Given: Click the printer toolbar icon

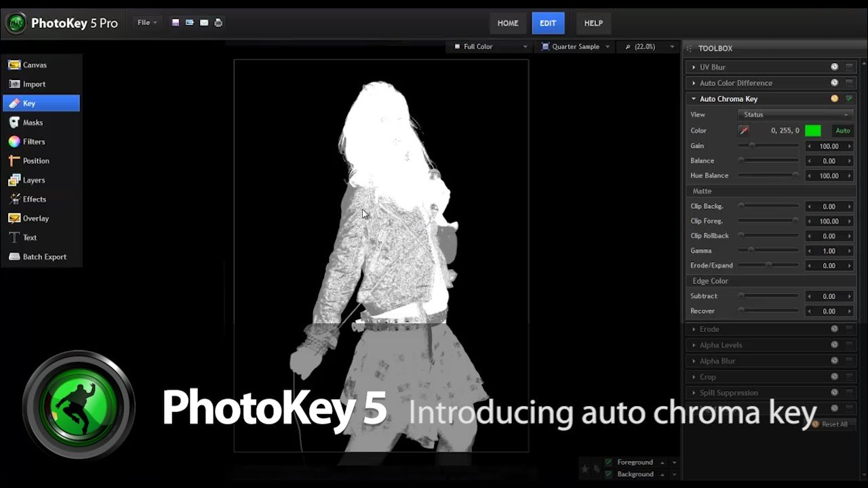Looking at the screenshot, I should pos(218,22).
